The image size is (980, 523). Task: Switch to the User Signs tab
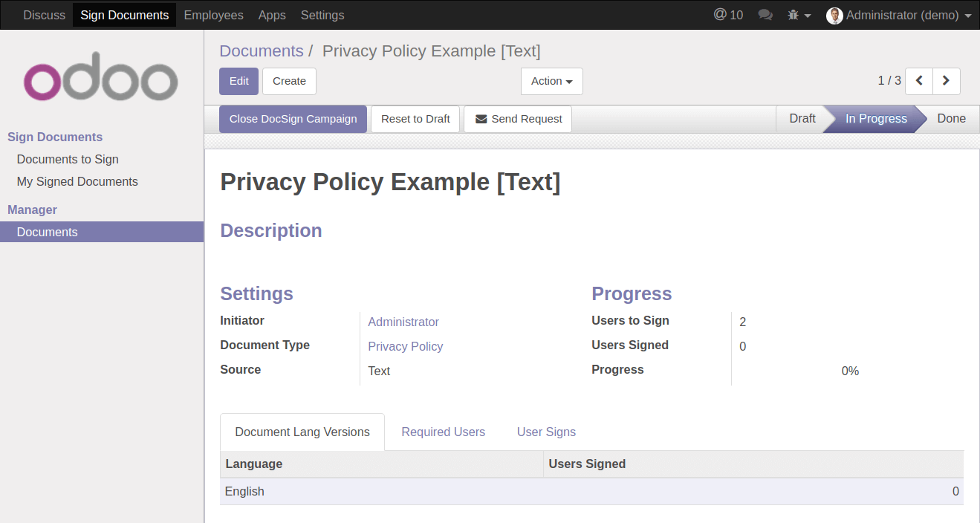tap(546, 432)
